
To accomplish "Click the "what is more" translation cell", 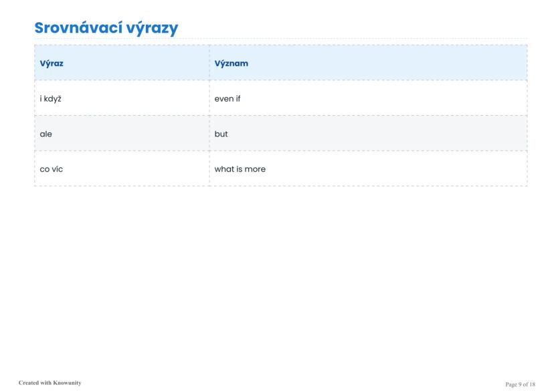I will 240,169.
